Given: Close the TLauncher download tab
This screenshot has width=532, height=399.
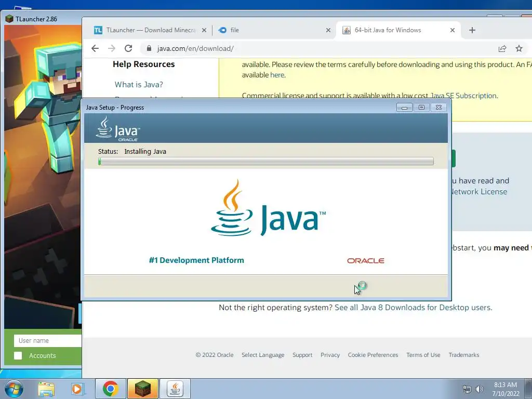Looking at the screenshot, I should 204,30.
